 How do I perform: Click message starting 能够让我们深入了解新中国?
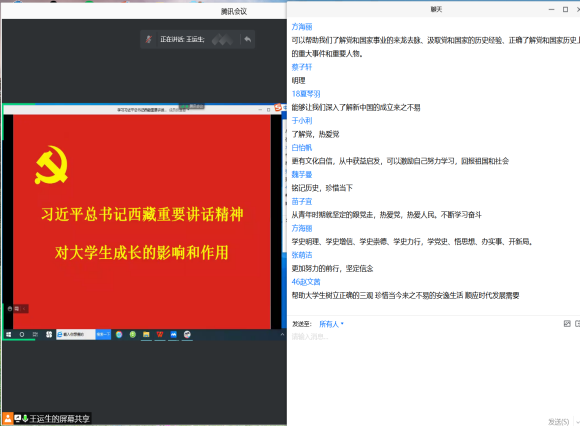coord(356,108)
